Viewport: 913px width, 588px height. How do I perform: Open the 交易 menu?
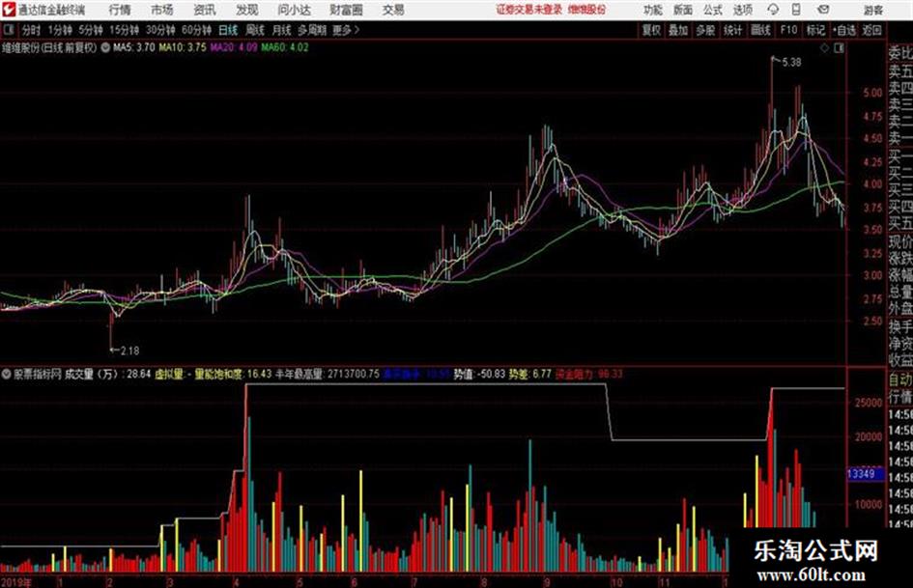(x=393, y=10)
